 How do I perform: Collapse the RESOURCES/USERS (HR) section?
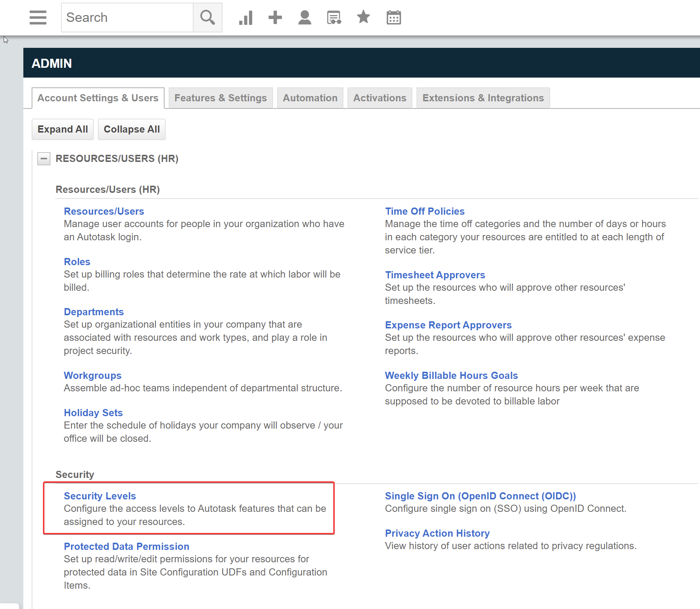pyautogui.click(x=44, y=159)
